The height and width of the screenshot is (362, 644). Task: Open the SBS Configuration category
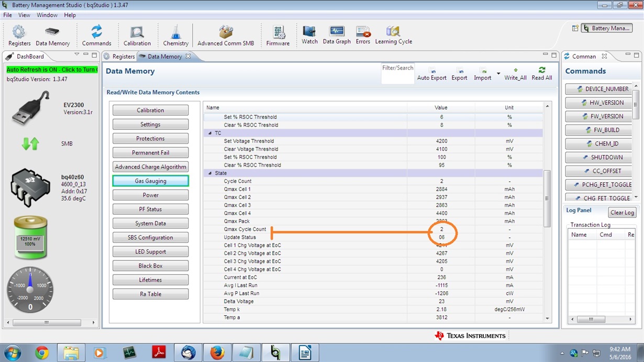click(150, 238)
